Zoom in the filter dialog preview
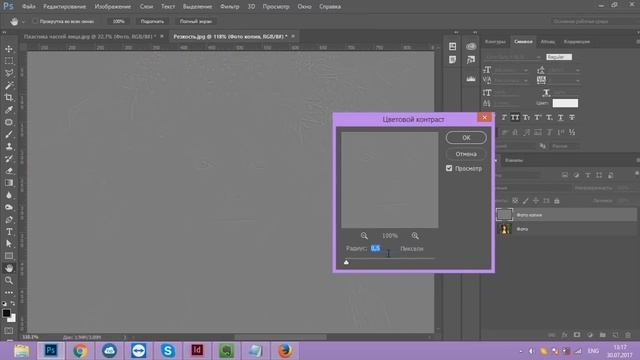The width and height of the screenshot is (640, 360). 415,236
